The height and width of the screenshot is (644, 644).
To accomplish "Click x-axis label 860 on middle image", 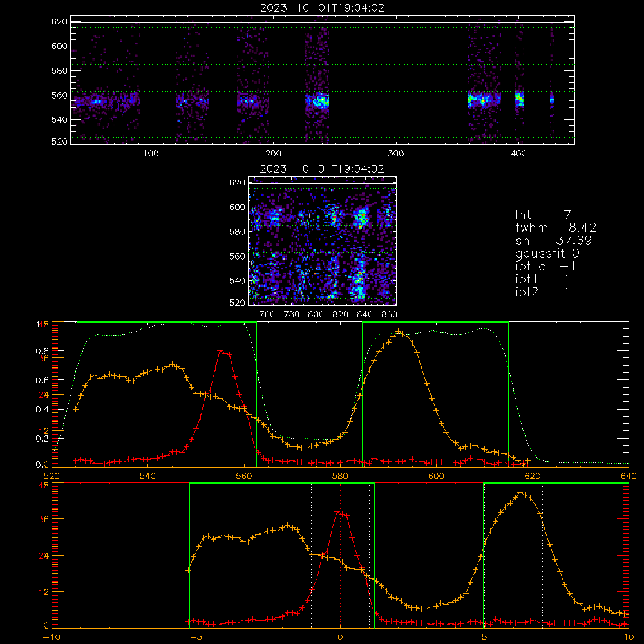I will click(390, 315).
